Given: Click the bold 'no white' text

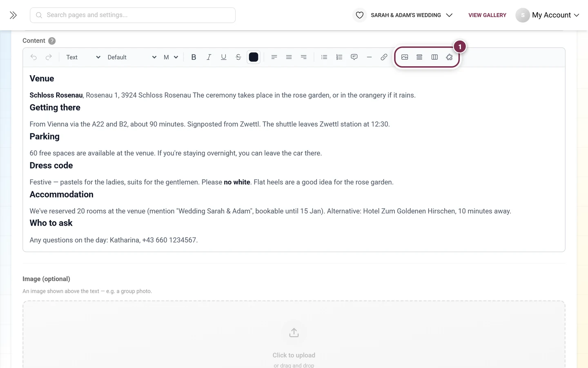Looking at the screenshot, I should (237, 182).
